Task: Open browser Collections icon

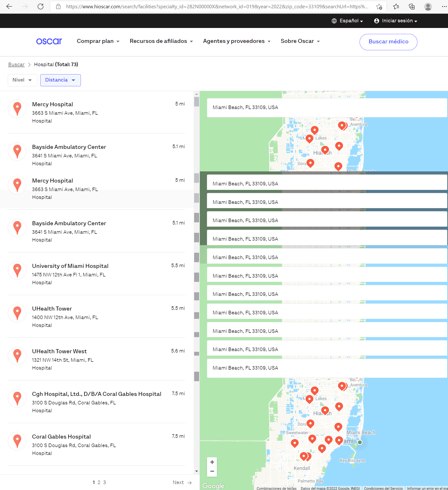Action: 411,7
